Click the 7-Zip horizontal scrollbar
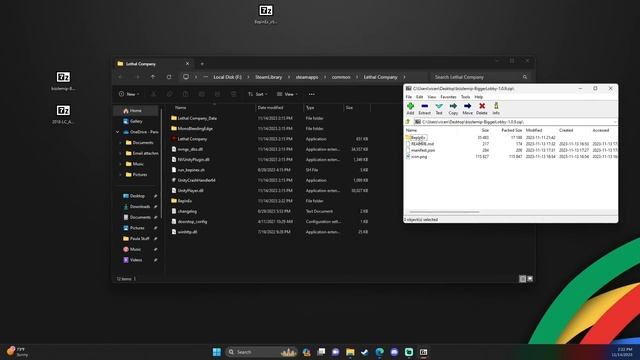640x360 pixels. click(444, 212)
